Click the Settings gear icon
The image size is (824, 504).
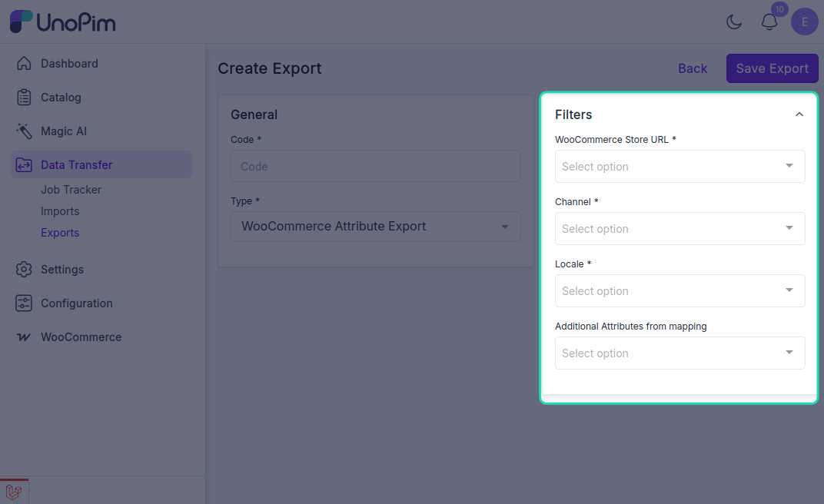24,270
